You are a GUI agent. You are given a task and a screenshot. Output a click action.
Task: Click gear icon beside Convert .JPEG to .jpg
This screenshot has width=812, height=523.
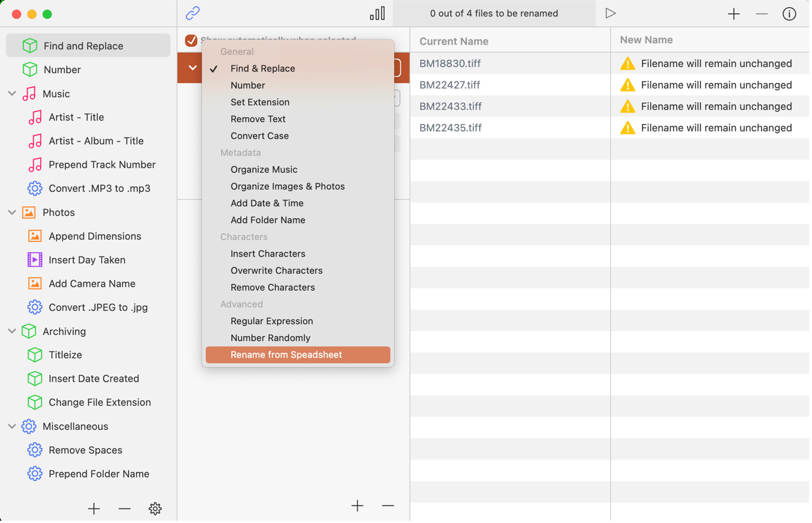[35, 308]
